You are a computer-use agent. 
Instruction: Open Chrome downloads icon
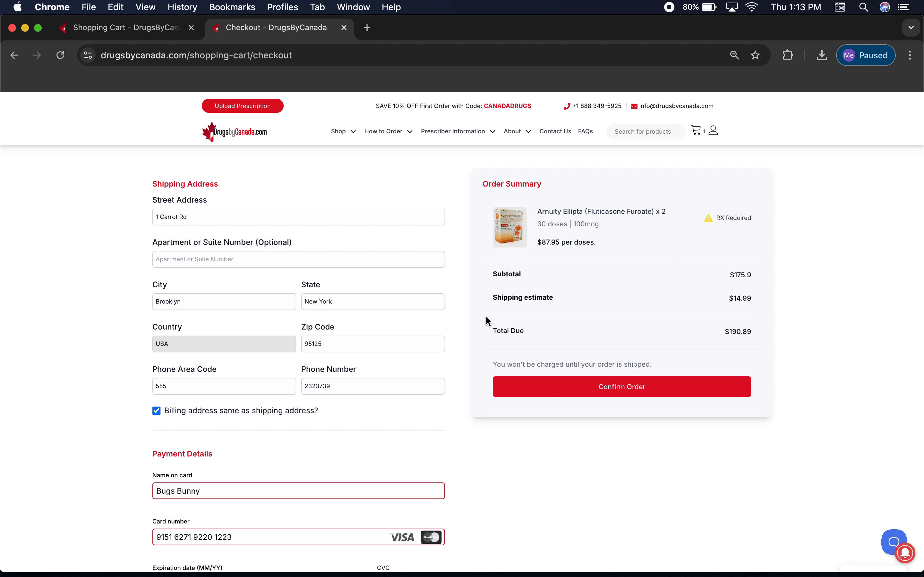(x=822, y=55)
